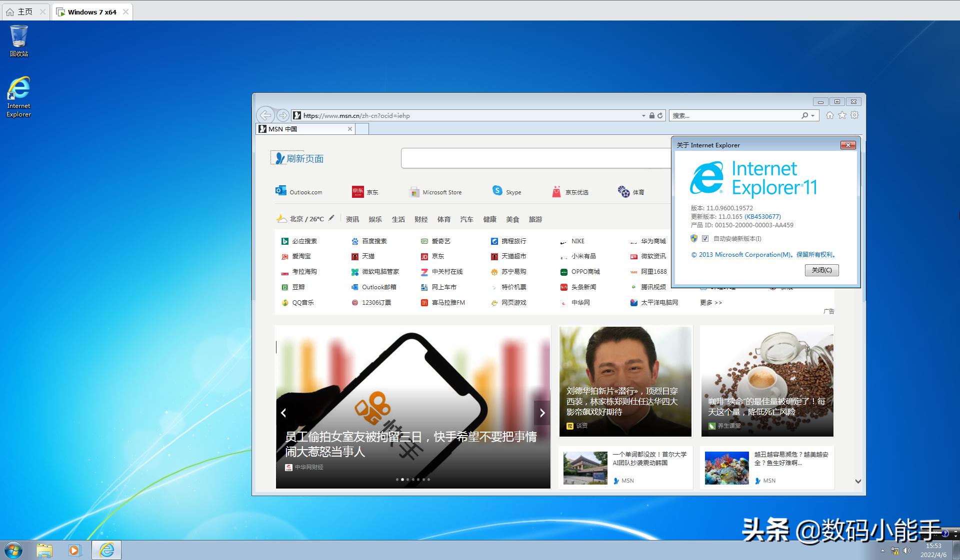This screenshot has width=960, height=560.
Task: Click the browser back navigation arrow
Action: pos(265,115)
